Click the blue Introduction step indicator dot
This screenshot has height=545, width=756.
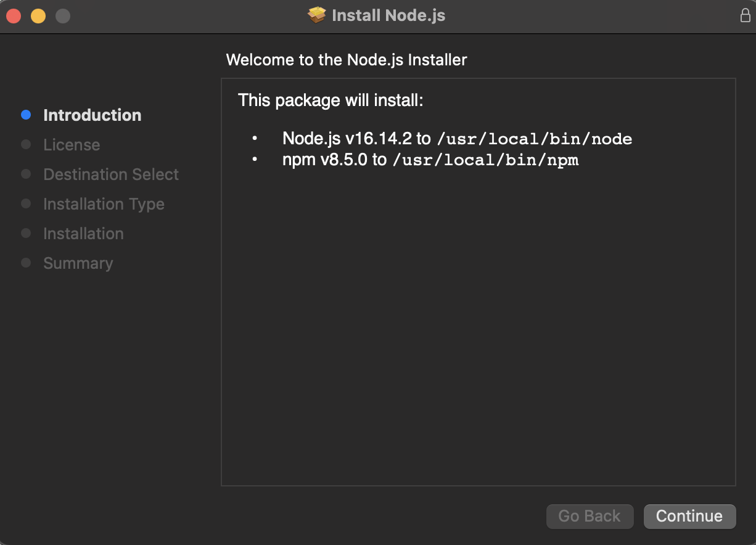pos(26,115)
